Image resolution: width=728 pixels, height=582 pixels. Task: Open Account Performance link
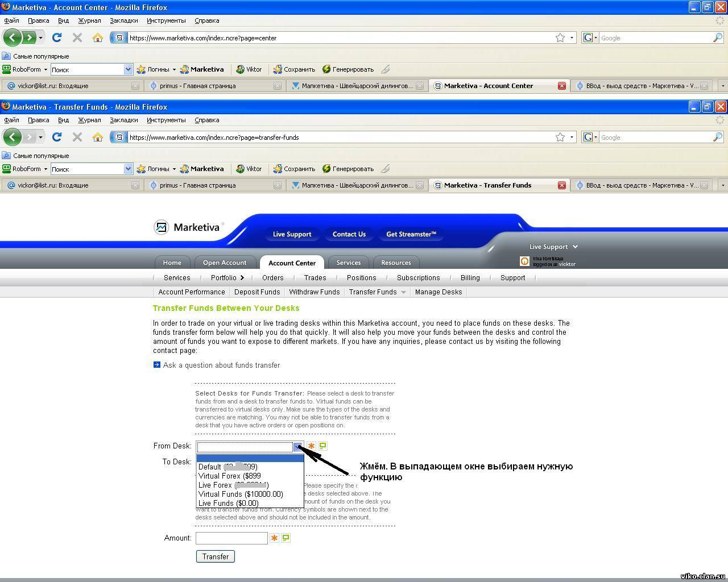[x=192, y=292]
